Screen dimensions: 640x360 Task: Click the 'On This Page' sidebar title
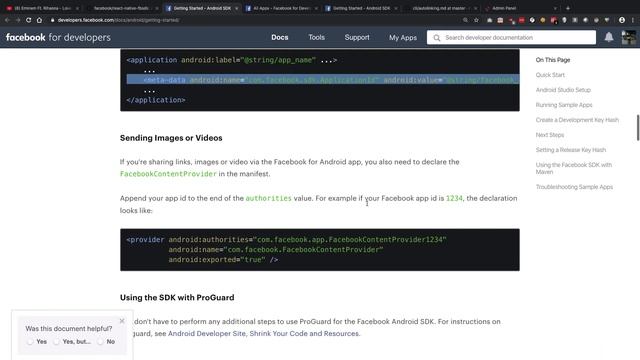click(x=553, y=60)
